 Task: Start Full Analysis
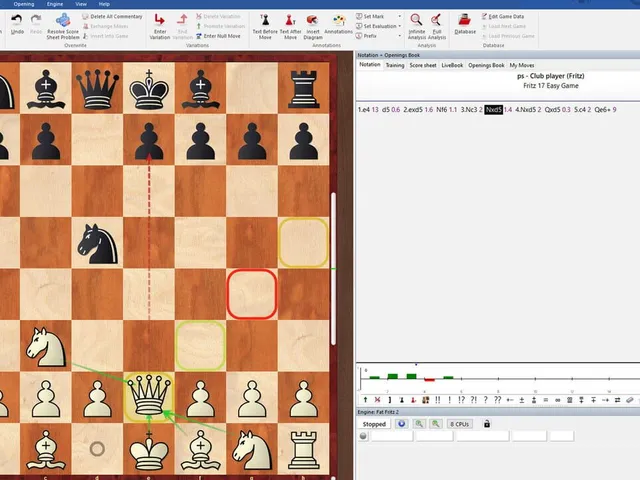coord(437,27)
